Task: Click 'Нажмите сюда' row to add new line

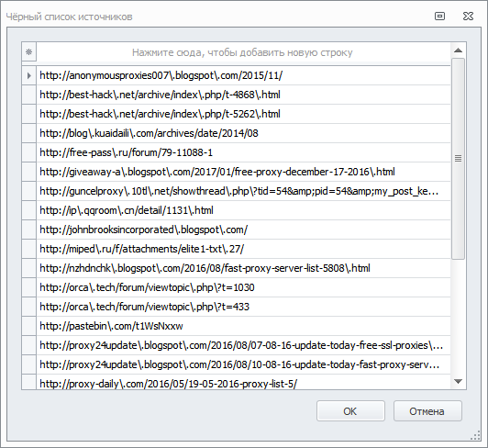Action: (x=243, y=52)
